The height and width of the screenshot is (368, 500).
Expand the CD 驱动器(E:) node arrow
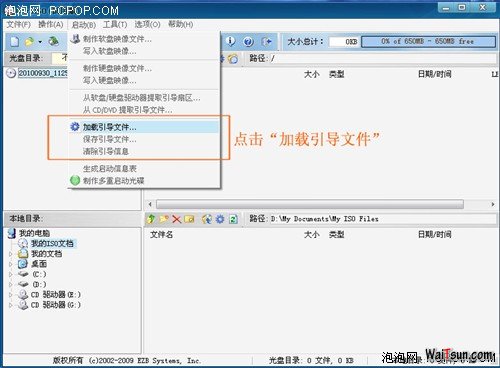[10, 295]
